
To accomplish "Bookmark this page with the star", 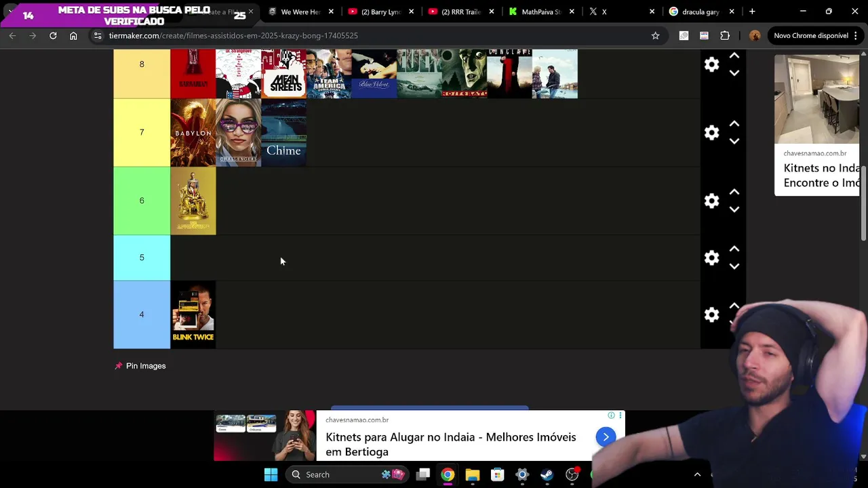I will [x=655, y=35].
